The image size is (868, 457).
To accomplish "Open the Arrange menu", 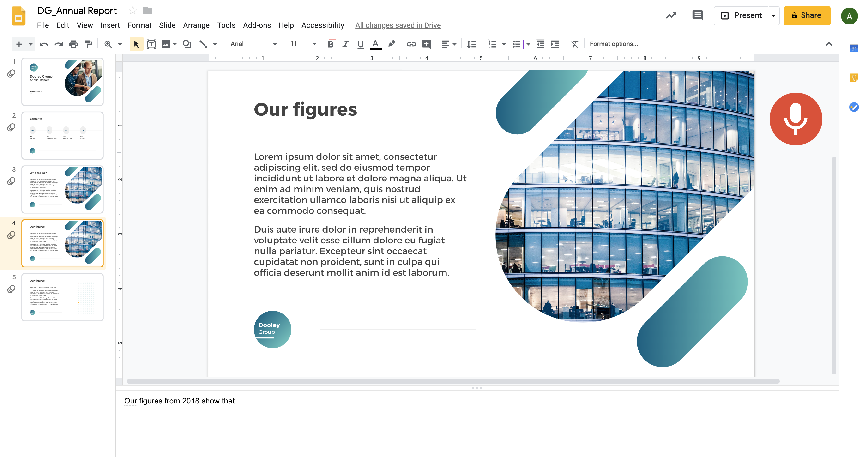I will (x=196, y=25).
